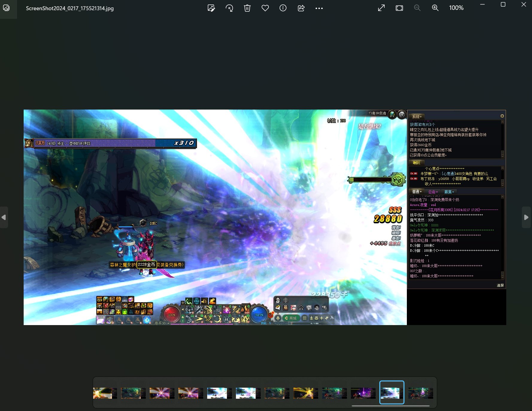The height and width of the screenshot is (411, 532).
Task: Open the grid menu icon right of 商城
Action: pyautogui.click(x=304, y=318)
